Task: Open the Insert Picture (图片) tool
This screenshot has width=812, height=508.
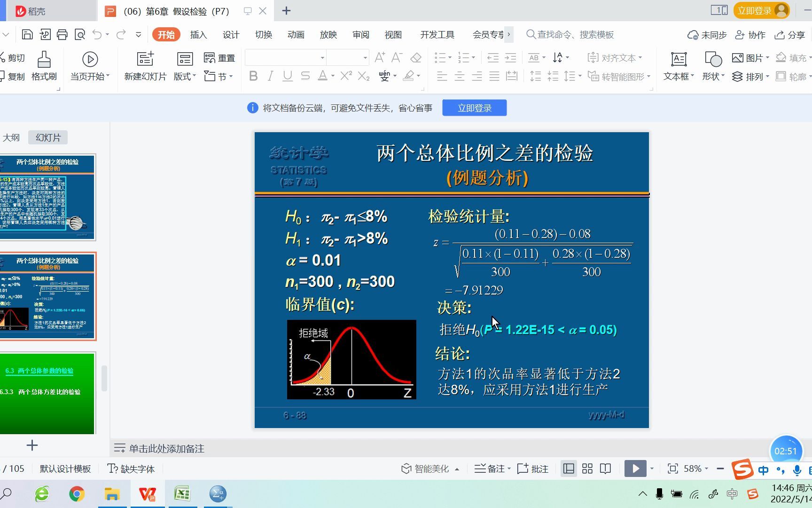Action: [x=747, y=57]
